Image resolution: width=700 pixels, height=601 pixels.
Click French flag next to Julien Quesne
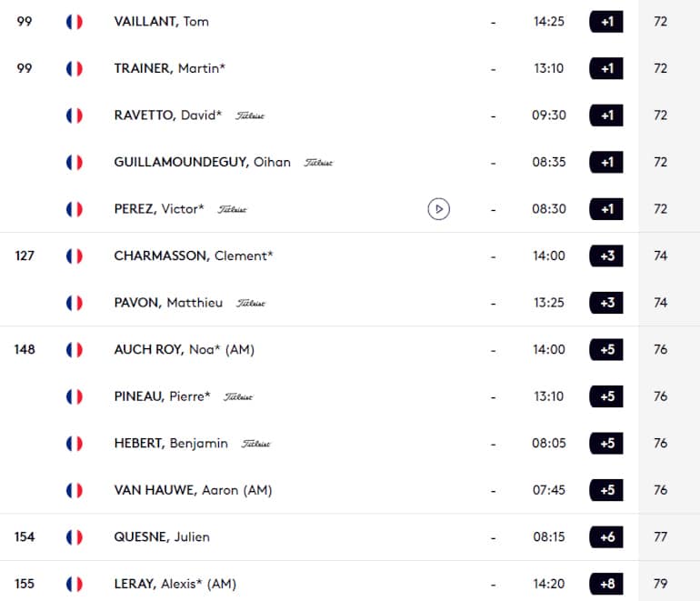tap(75, 537)
